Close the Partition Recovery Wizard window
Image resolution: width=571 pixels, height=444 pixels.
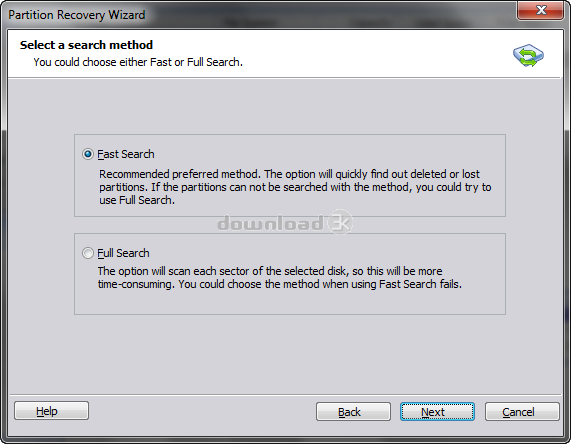541,10
